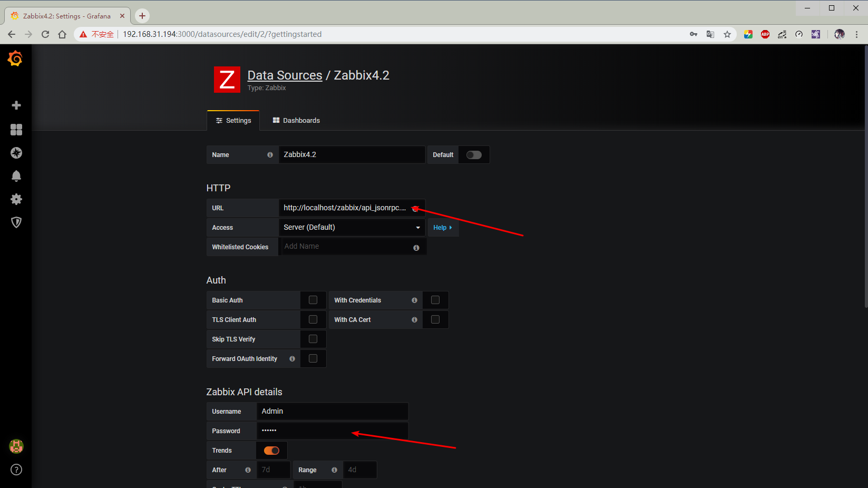Click the After field showing 7d
Screen dimensions: 868x488
(x=273, y=470)
